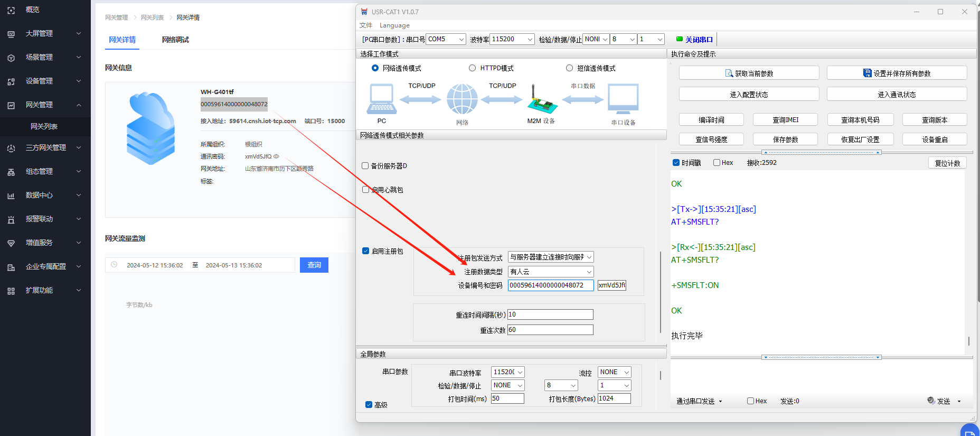Toggle the Hex receive checkbox
The height and width of the screenshot is (436, 980).
(x=717, y=163)
